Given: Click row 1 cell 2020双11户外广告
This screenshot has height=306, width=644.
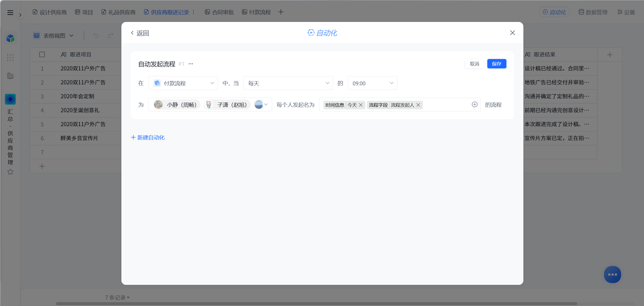Looking at the screenshot, I should 83,68.
